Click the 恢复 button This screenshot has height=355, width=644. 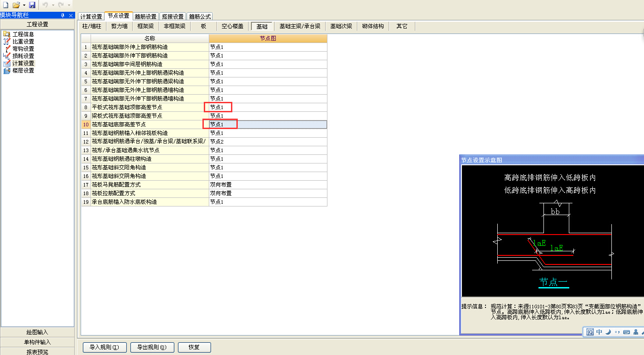click(194, 347)
